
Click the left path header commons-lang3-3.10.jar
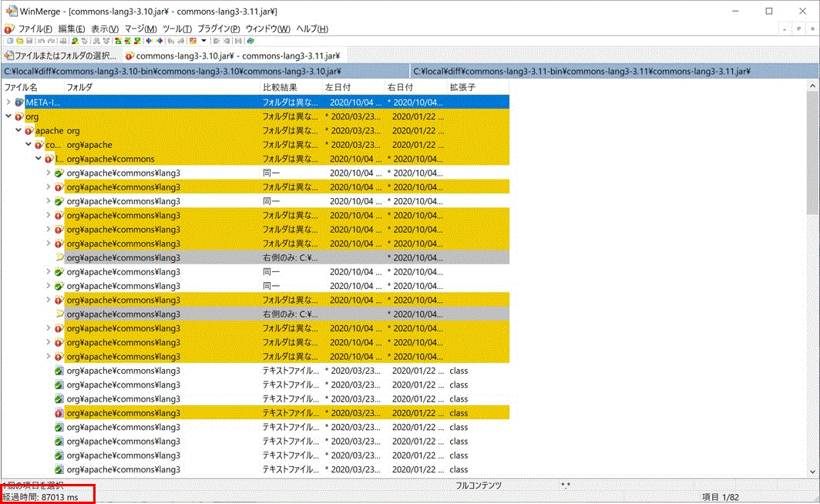[x=205, y=71]
